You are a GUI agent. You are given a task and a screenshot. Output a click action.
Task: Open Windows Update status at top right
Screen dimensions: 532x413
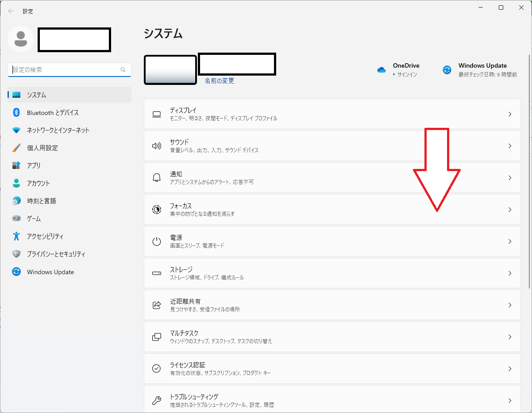480,70
